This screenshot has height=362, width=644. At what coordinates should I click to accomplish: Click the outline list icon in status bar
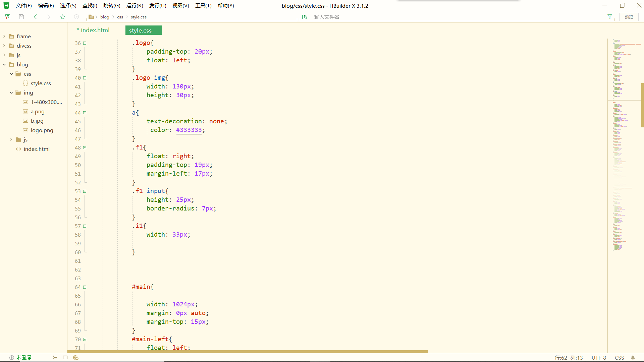55,358
